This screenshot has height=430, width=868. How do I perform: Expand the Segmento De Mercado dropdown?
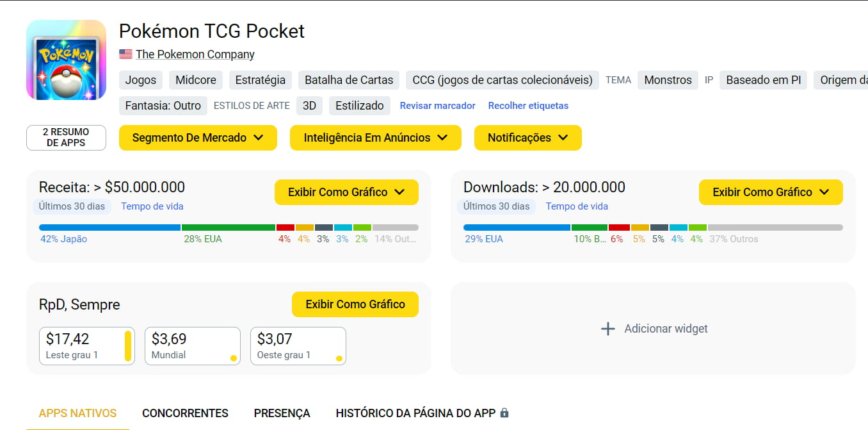click(198, 138)
